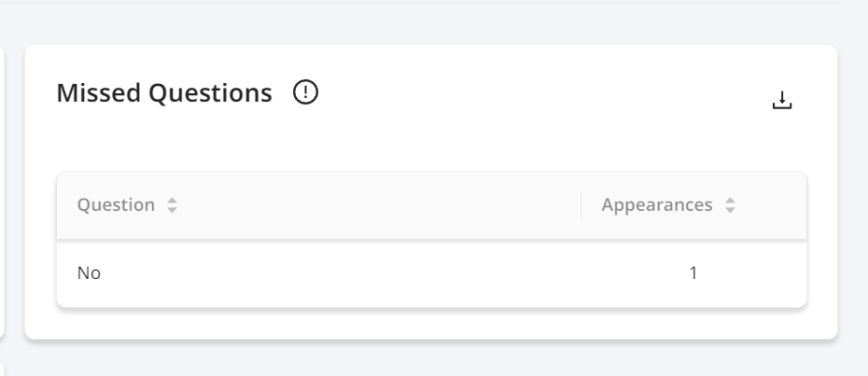The height and width of the screenshot is (376, 868).
Task: Click the appearances count "1" cell
Action: click(x=693, y=273)
